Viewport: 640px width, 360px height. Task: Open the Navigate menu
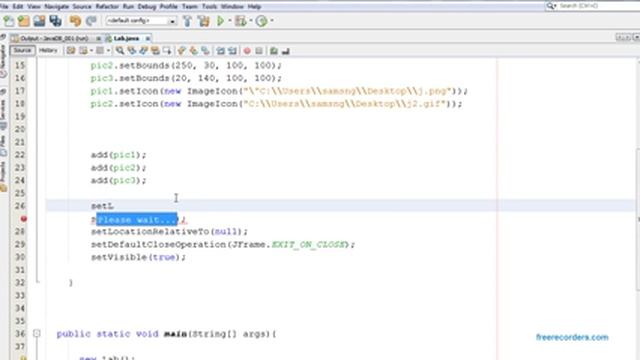[x=56, y=7]
